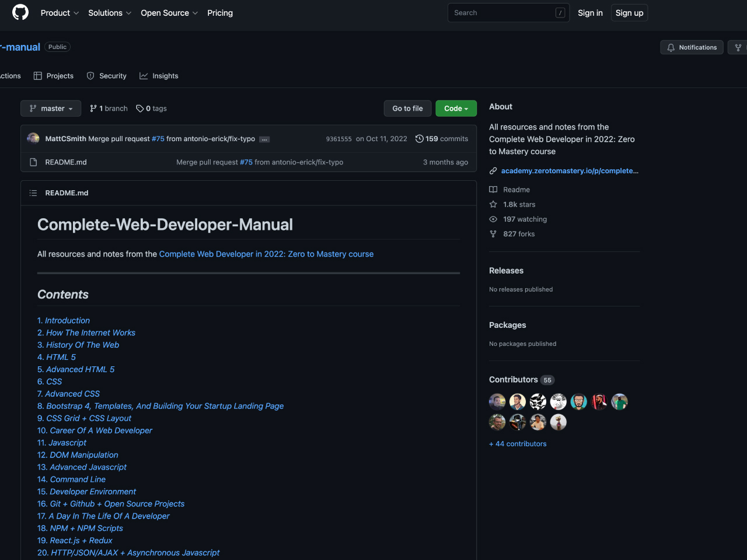
Task: Focus the Search input field
Action: [x=508, y=13]
